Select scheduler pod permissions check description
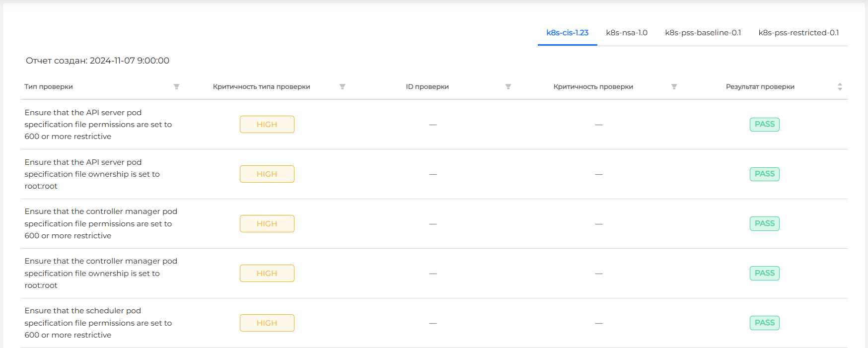The width and height of the screenshot is (868, 348). coord(98,323)
